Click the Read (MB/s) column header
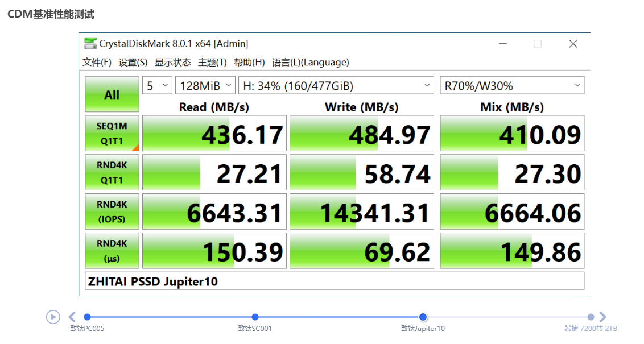This screenshot has width=644, height=344. click(214, 107)
